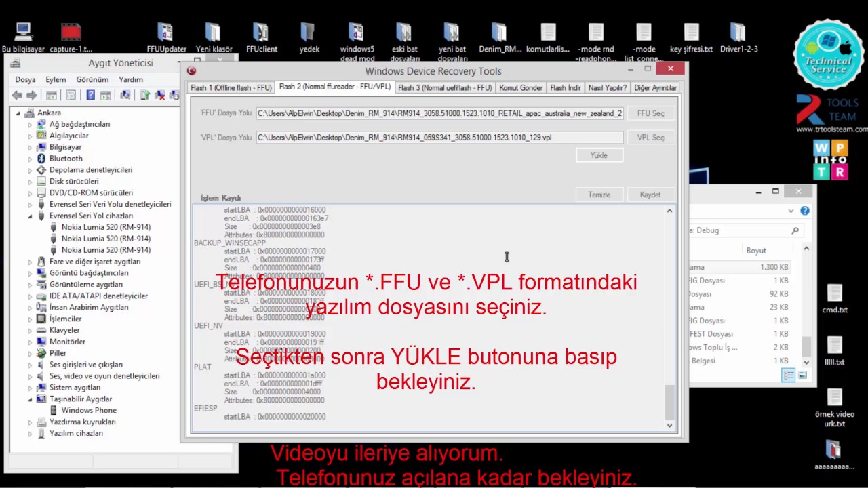This screenshot has height=488, width=868.
Task: Click the Kaydet log button
Action: pos(650,195)
